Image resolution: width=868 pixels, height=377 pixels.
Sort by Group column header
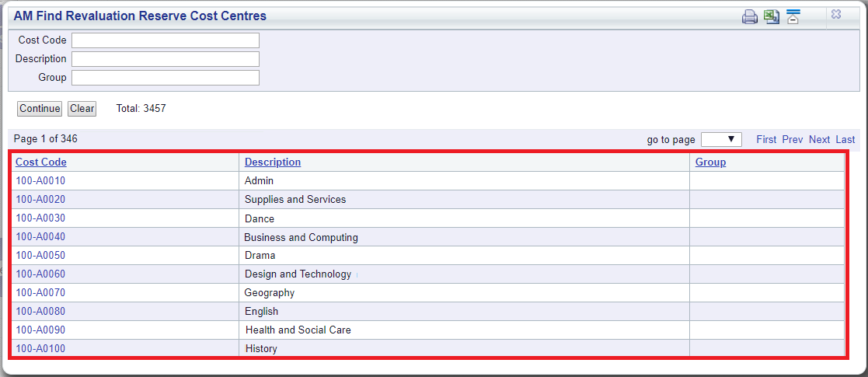tap(711, 162)
